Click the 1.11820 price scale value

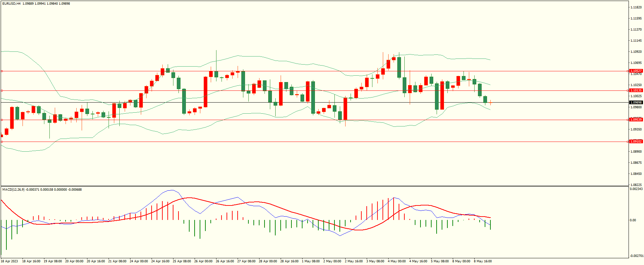[636, 7]
